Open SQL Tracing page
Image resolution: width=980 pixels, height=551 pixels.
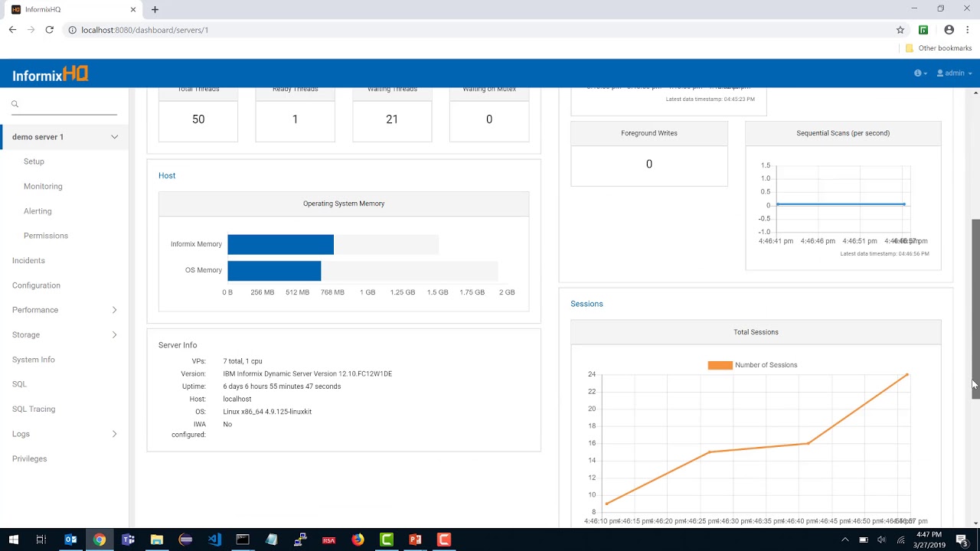click(34, 409)
